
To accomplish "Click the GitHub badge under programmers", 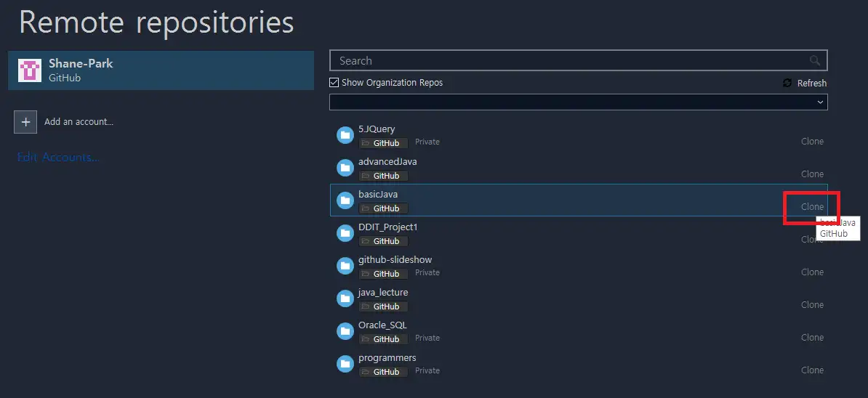I will tap(383, 371).
